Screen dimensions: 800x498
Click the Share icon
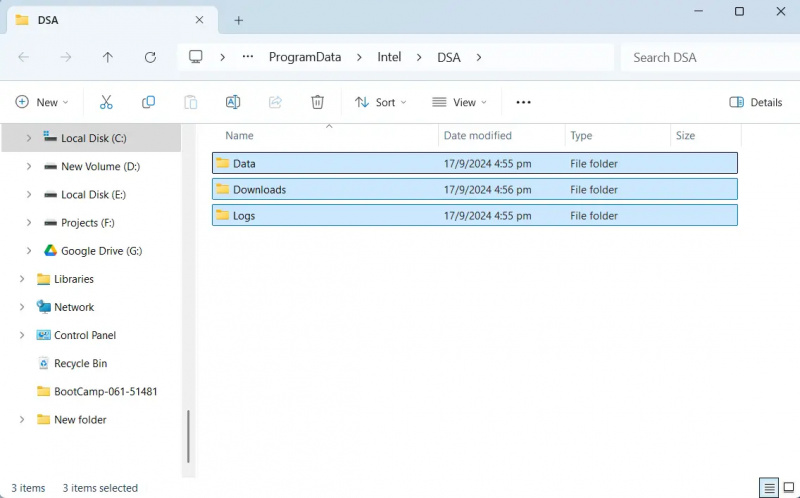point(275,102)
